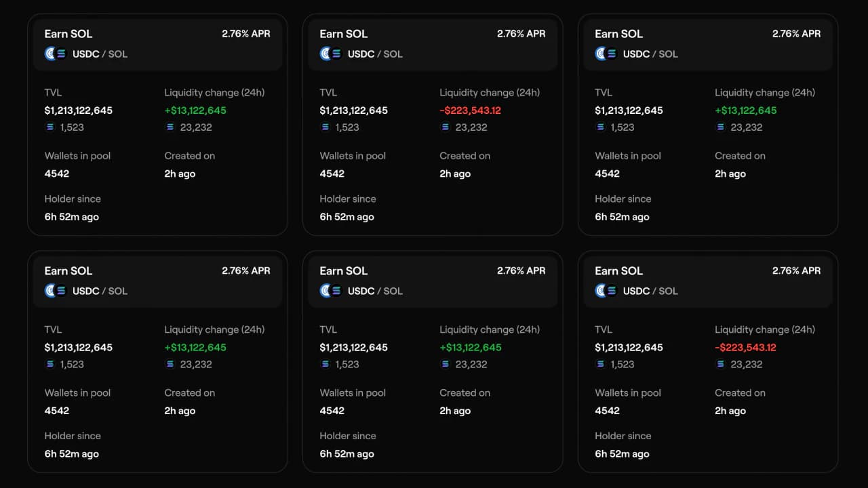This screenshot has height=488, width=868.
Task: Click the SOL icon beside 23,232 in the bottom-middle card
Action: (445, 364)
